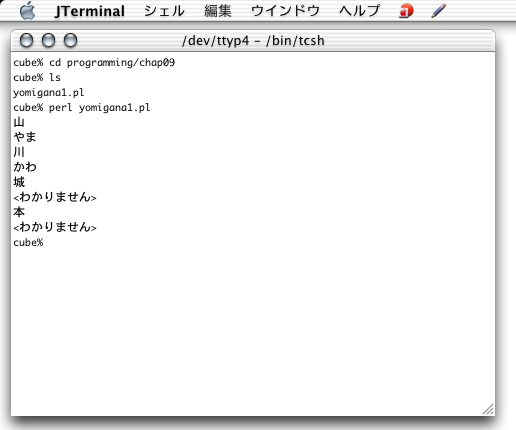Image resolution: width=516 pixels, height=430 pixels.
Task: Click the last cube% prompt line
Action: (x=28, y=242)
